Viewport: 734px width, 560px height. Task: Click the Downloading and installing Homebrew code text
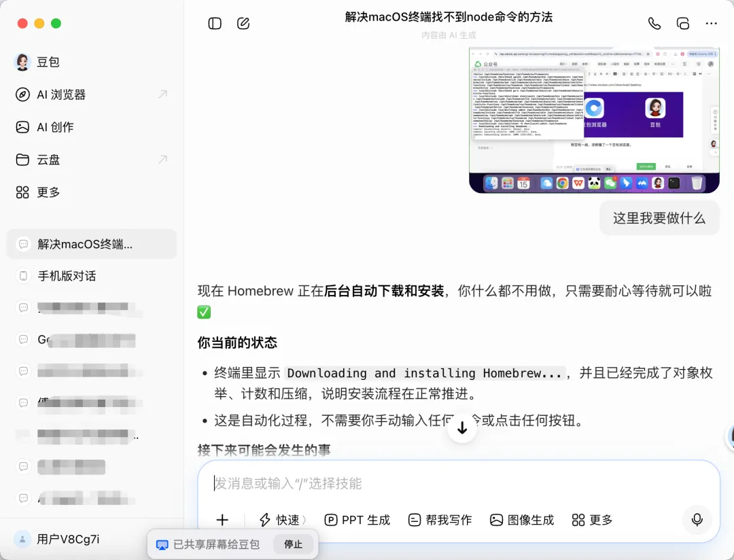pos(424,373)
